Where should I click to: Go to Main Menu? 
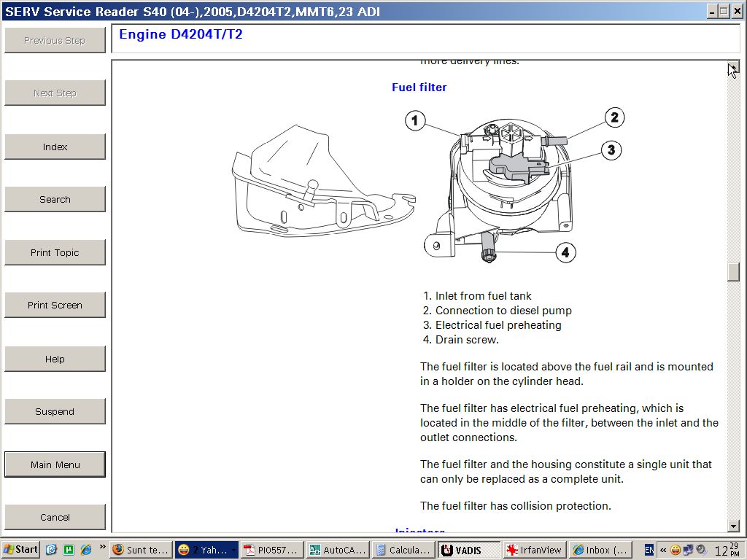[x=55, y=464]
